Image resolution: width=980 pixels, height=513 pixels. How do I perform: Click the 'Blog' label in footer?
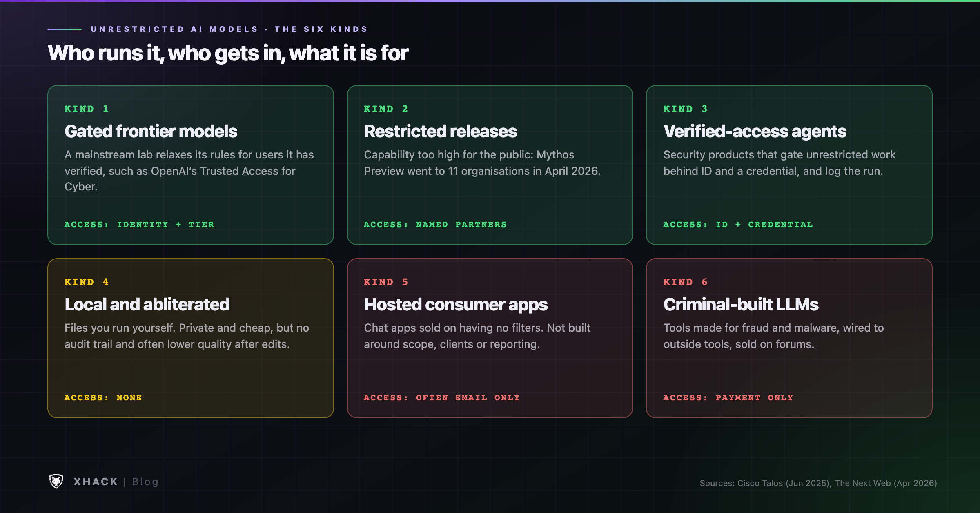(x=145, y=482)
